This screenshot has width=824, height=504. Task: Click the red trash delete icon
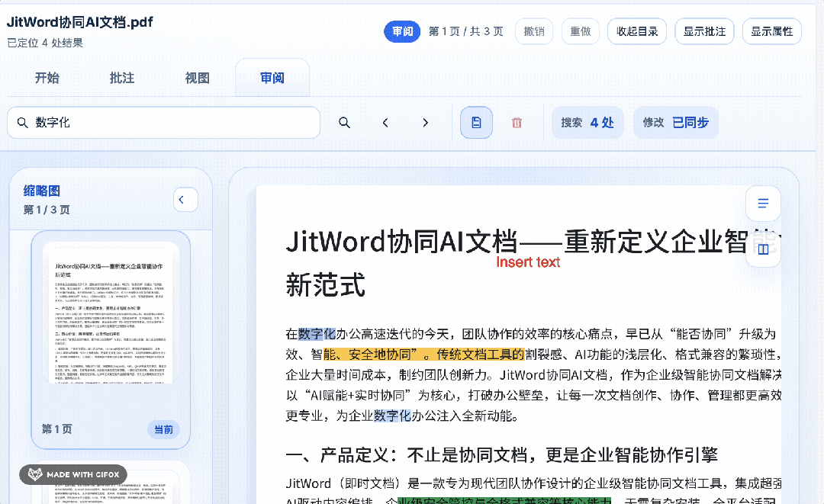517,122
